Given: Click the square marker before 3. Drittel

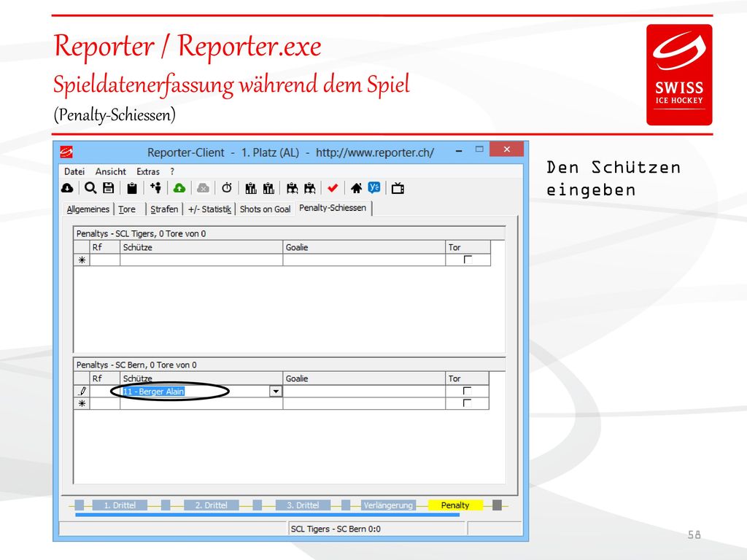Looking at the screenshot, I should 258,505.
